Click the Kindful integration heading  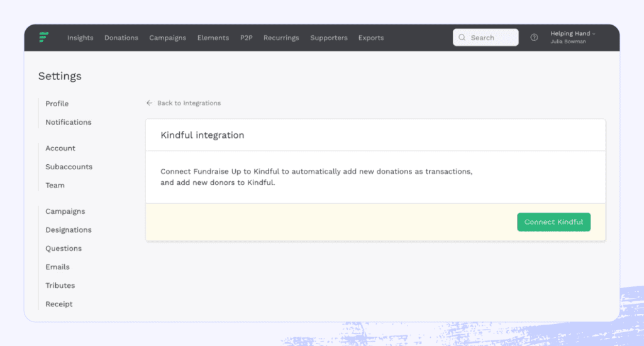pyautogui.click(x=202, y=135)
